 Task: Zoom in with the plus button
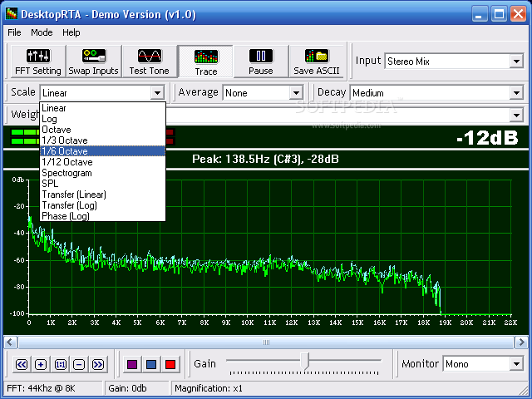coord(41,365)
